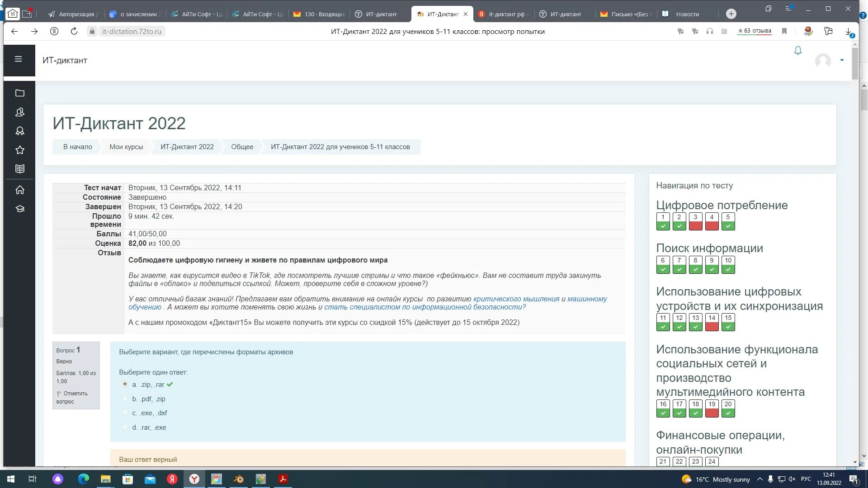Select answer d. .rar, .exe
This screenshot has width=868, height=488.
coord(125,427)
